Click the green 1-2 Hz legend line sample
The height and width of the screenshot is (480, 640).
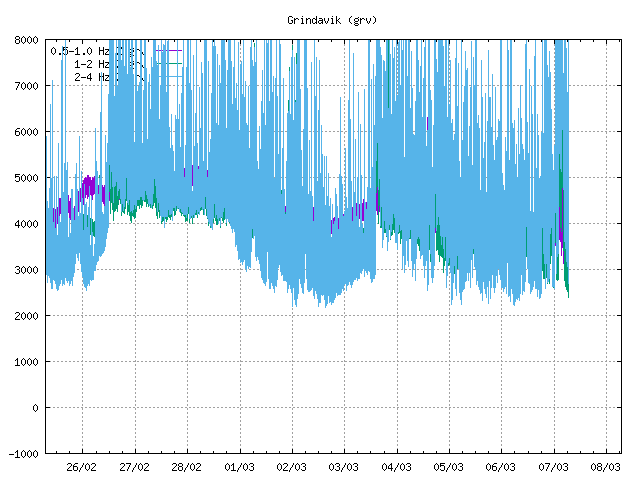[x=169, y=62]
